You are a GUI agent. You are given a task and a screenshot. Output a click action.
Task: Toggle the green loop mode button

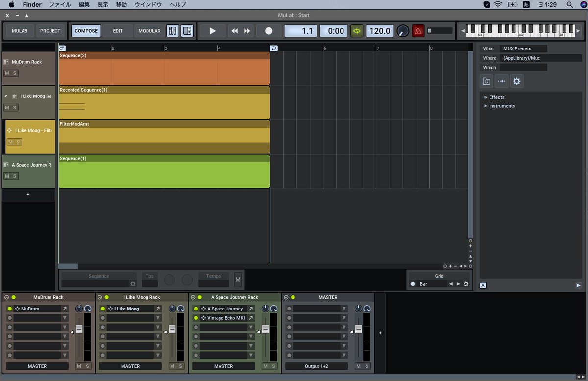click(357, 31)
